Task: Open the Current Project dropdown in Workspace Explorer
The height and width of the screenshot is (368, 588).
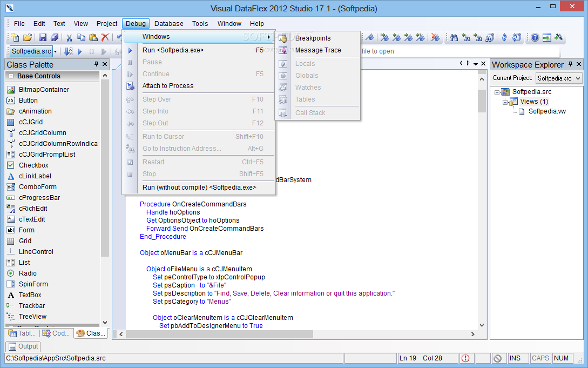Action: coord(578,78)
